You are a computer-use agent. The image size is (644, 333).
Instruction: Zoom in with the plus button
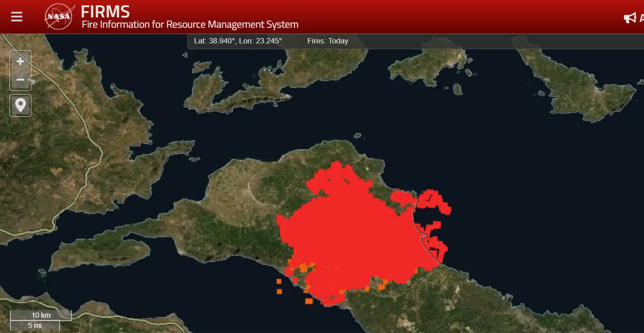[20, 61]
